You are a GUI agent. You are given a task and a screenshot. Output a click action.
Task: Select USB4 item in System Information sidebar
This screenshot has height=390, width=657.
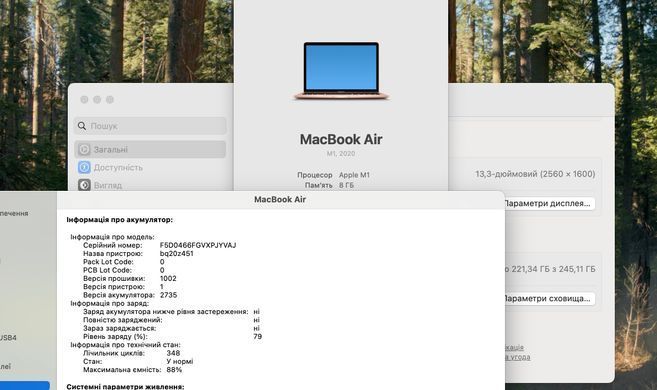pyautogui.click(x=8, y=337)
